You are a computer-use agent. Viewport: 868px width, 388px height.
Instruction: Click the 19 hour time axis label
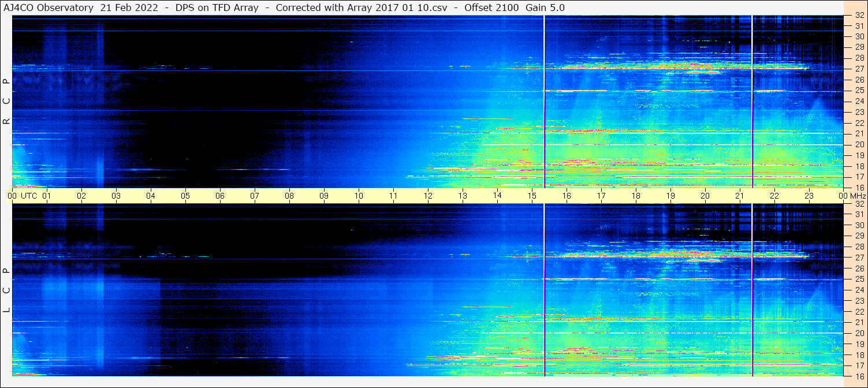670,196
